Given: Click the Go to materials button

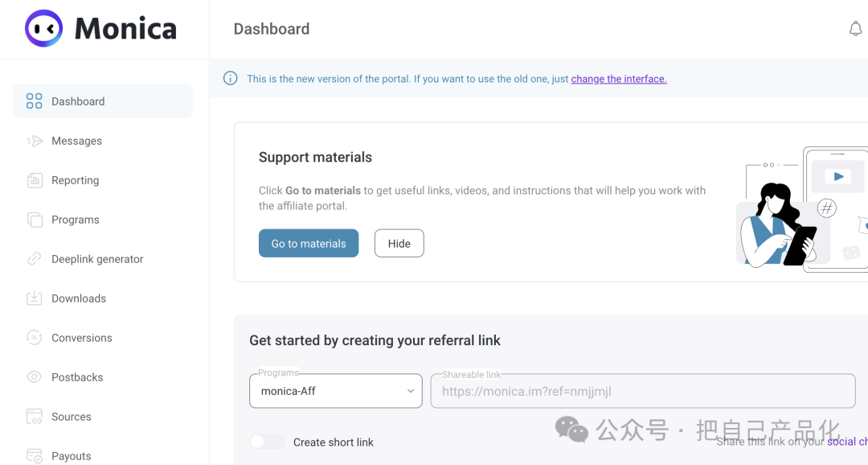Looking at the screenshot, I should [x=309, y=244].
